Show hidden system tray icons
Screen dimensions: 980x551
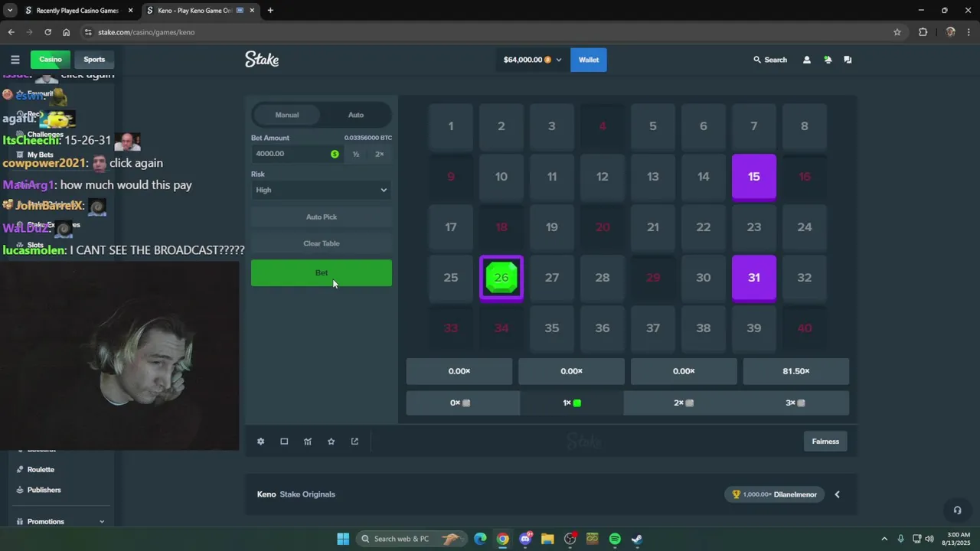click(884, 539)
